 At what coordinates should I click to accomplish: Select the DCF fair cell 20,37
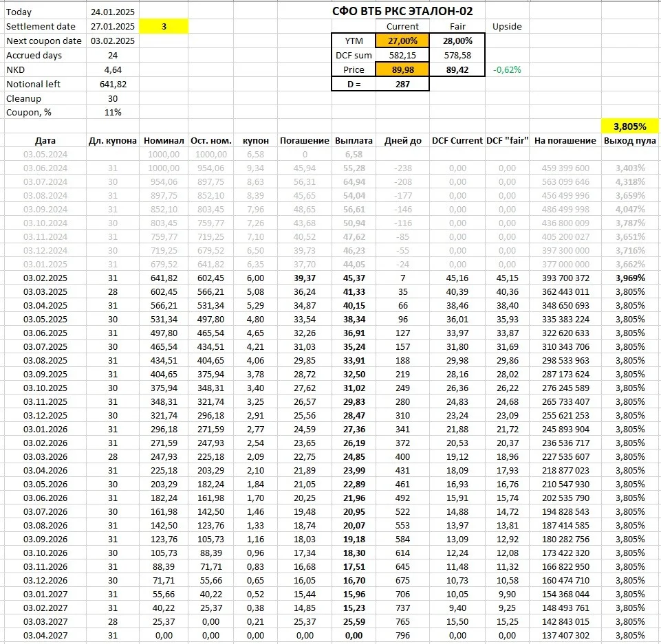(x=507, y=443)
